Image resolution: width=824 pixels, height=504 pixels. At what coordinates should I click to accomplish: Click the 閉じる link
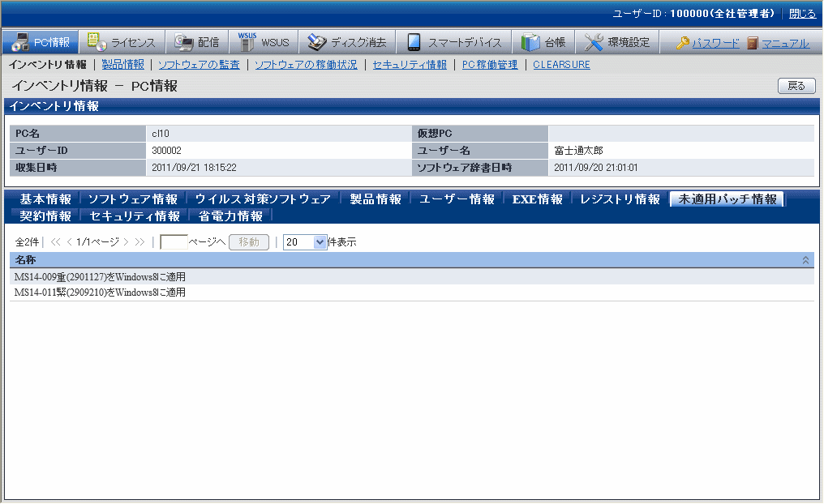802,14
